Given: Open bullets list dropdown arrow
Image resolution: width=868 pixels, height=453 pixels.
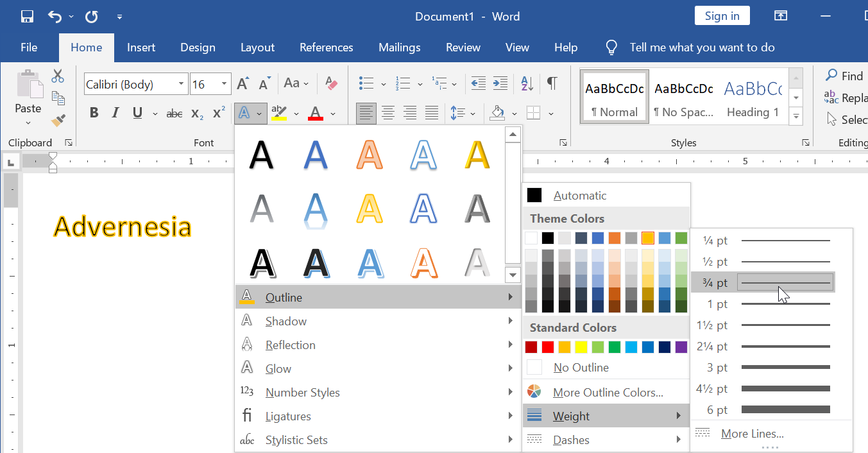Looking at the screenshot, I should (x=384, y=84).
